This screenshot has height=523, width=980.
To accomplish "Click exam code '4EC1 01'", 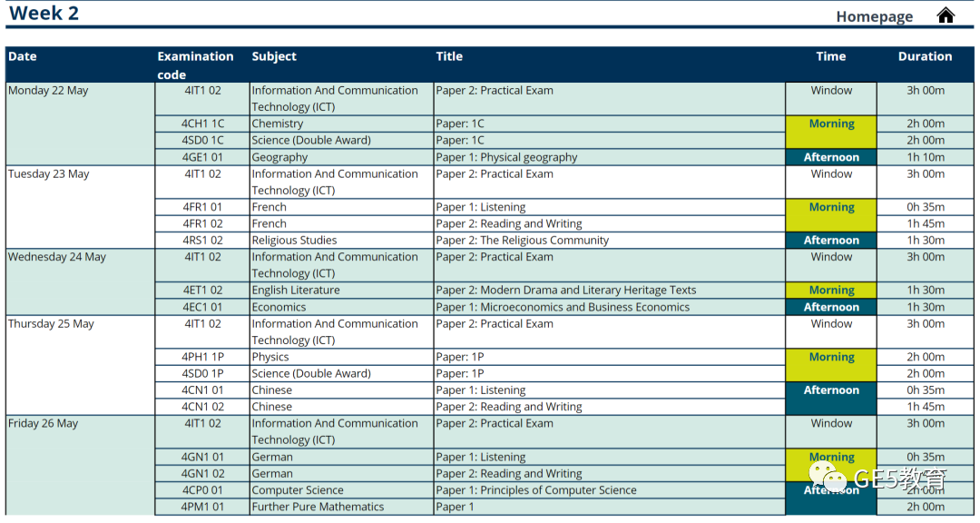I will click(202, 307).
